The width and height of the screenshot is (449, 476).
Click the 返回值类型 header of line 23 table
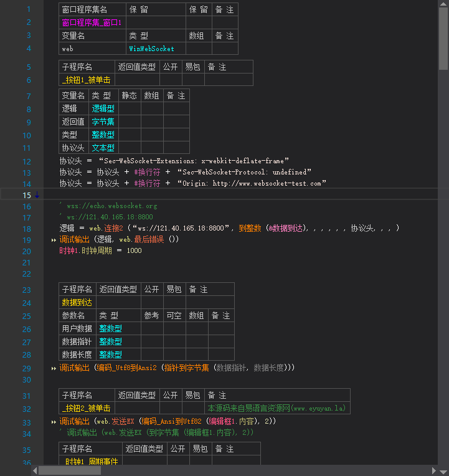pos(118,289)
